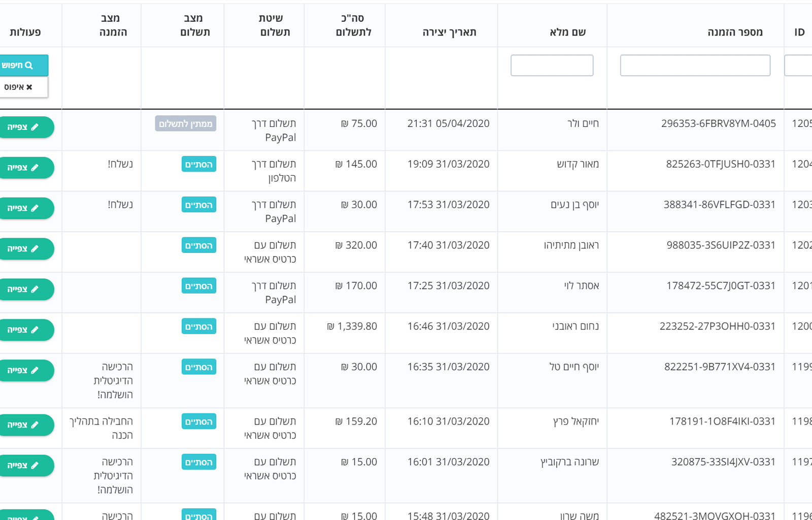Click order number 223252-27P3OHH0-0331
The width and height of the screenshot is (812, 520).
pos(718,327)
